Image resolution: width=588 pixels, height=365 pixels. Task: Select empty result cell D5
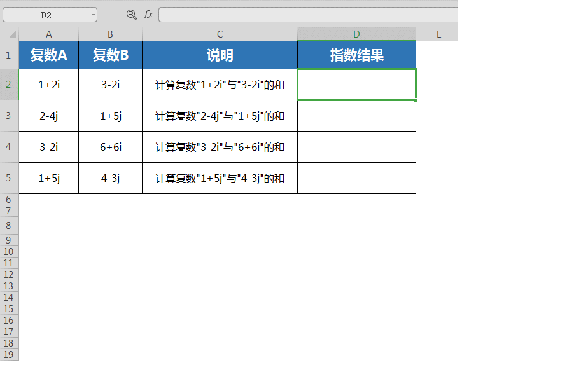[x=356, y=178]
